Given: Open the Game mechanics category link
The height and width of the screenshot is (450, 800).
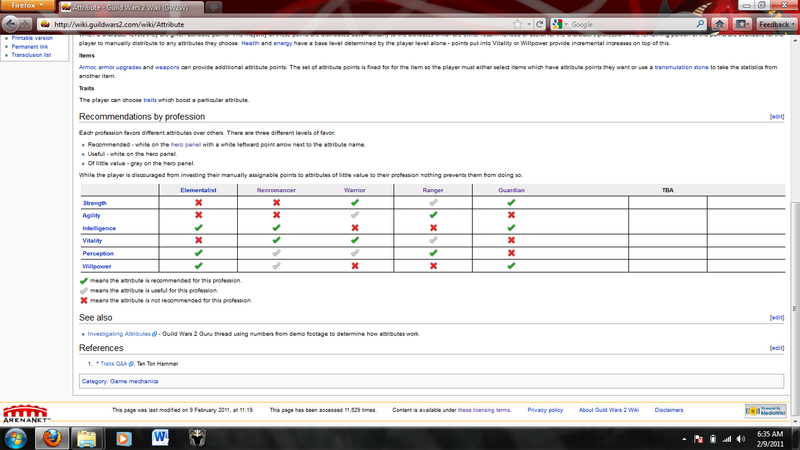Looking at the screenshot, I should tap(134, 381).
